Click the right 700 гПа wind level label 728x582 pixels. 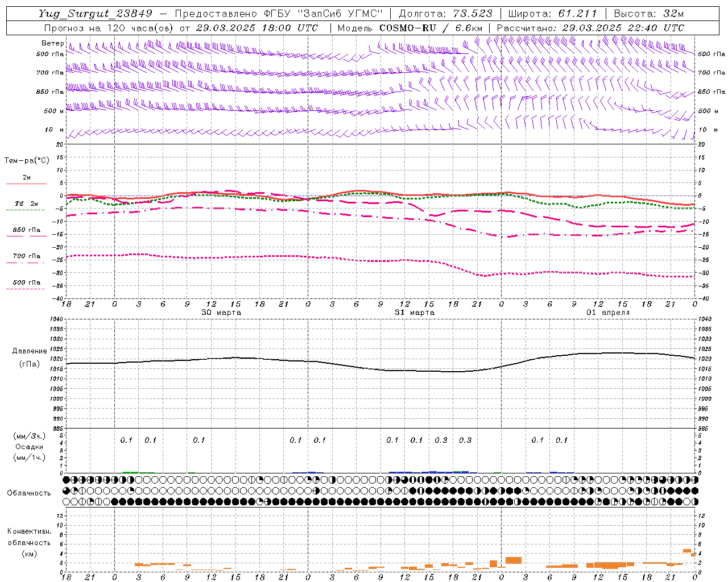[x=712, y=73]
